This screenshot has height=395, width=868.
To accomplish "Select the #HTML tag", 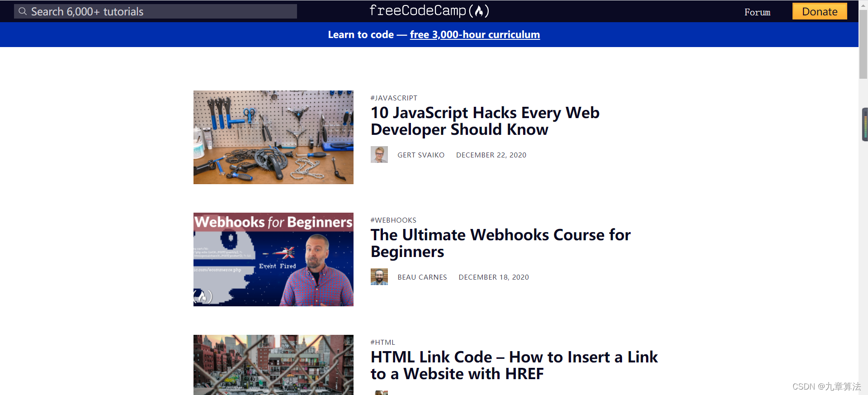I will (x=382, y=343).
